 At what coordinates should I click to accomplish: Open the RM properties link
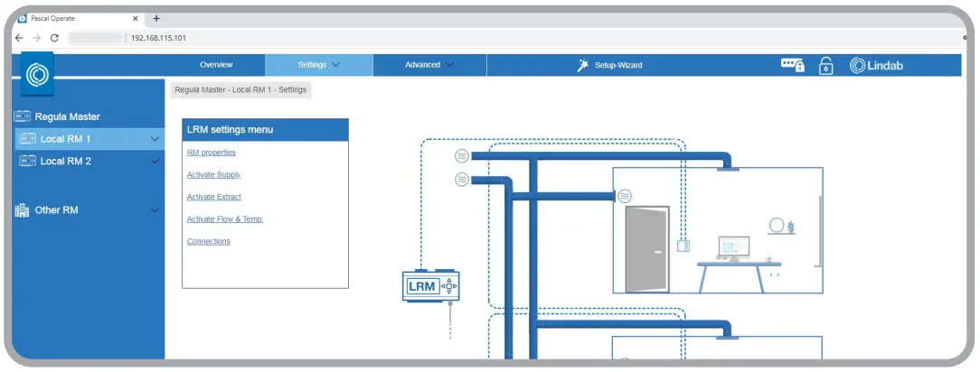(x=212, y=153)
